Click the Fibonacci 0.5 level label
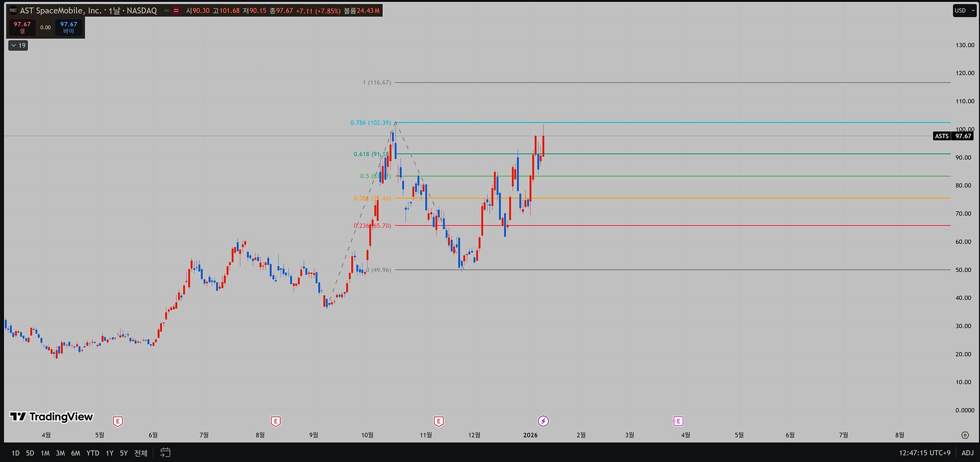Image resolution: width=980 pixels, height=462 pixels. click(x=375, y=176)
